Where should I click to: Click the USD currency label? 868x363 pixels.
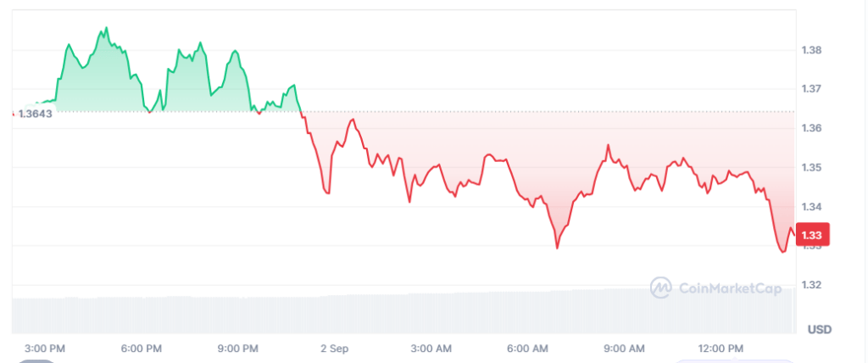click(x=820, y=330)
